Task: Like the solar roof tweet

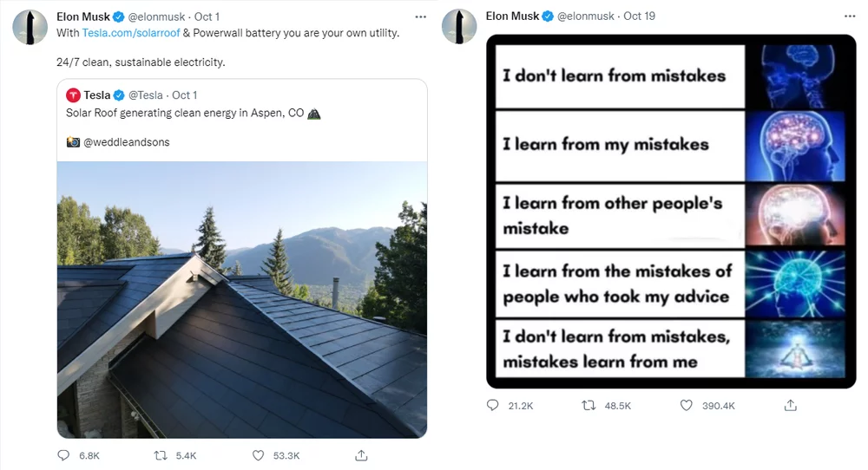Action: tap(258, 455)
